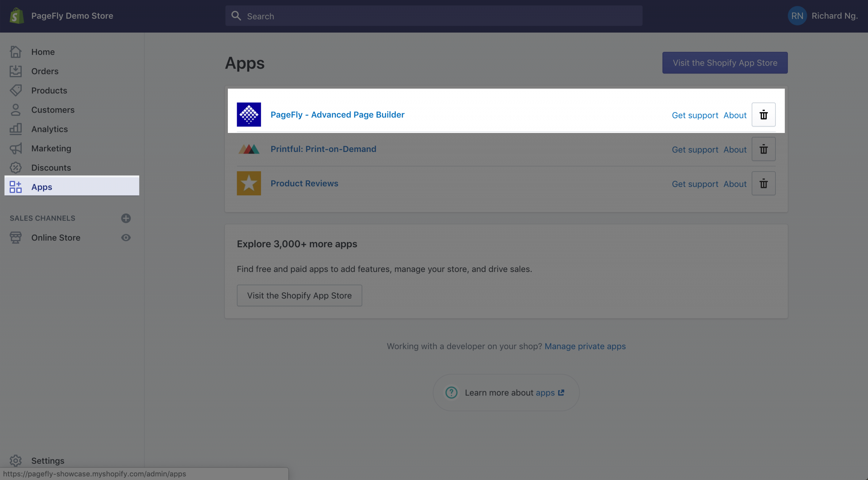Click the Online Store shop icon

point(16,237)
